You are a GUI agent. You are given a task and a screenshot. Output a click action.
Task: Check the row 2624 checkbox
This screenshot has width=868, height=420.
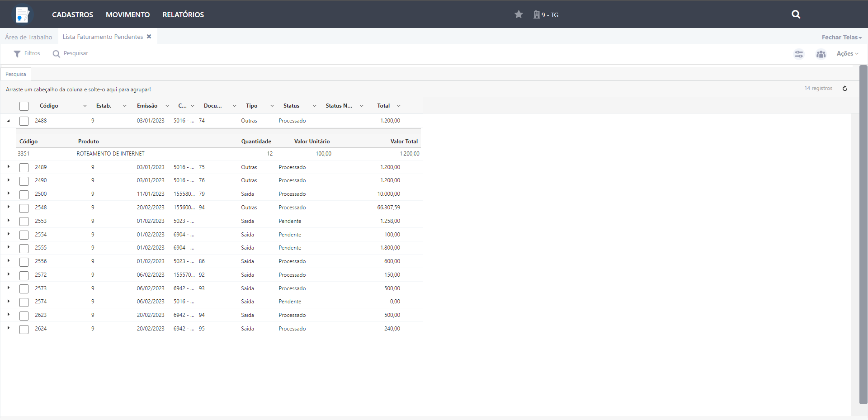(x=24, y=329)
